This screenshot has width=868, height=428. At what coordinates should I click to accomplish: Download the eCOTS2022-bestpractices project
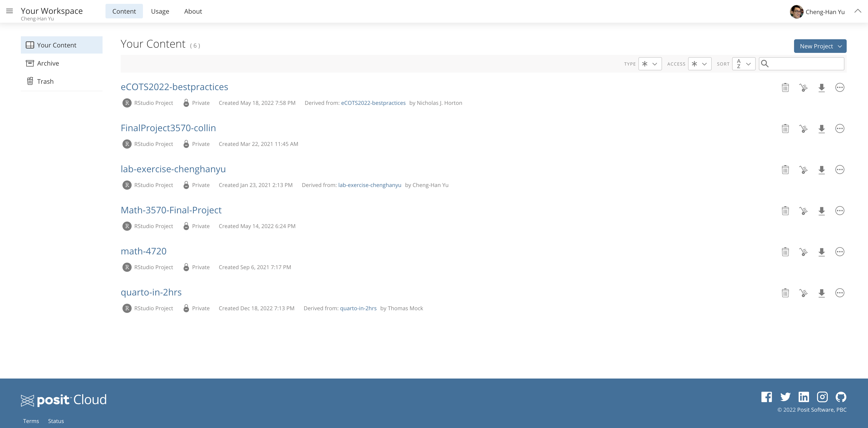click(x=821, y=88)
